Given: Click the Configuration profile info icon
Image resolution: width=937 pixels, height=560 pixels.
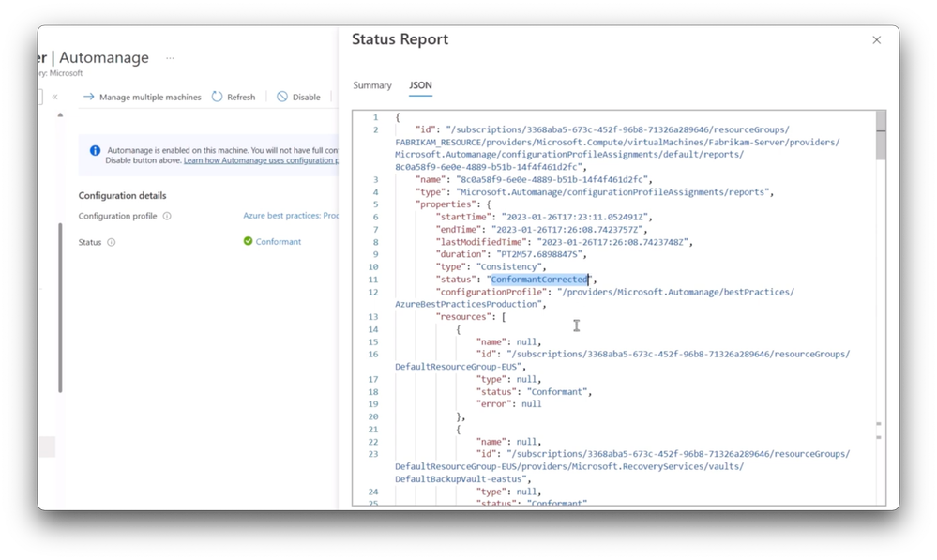Looking at the screenshot, I should [167, 216].
